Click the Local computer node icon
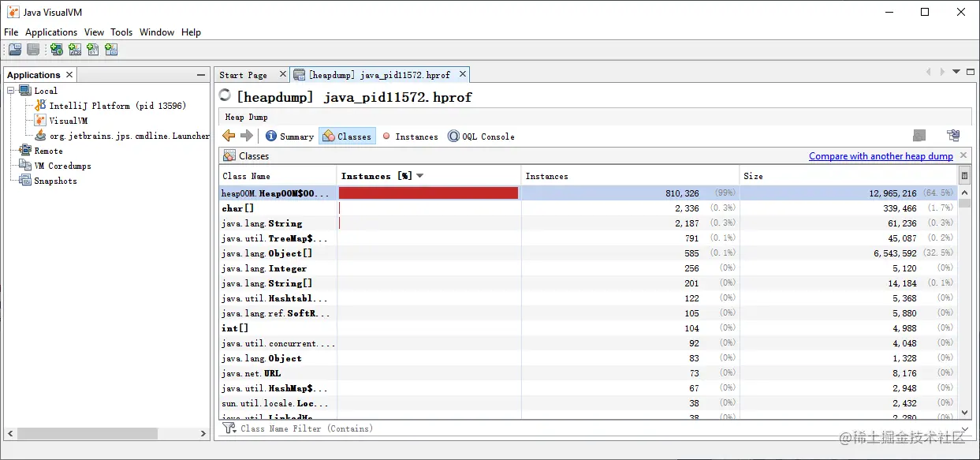 (25, 91)
